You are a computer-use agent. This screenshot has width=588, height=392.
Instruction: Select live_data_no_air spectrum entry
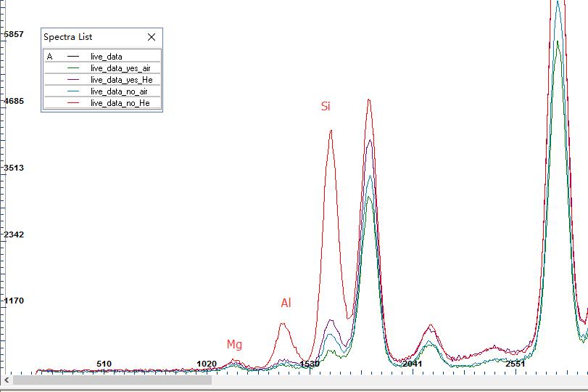[120, 91]
